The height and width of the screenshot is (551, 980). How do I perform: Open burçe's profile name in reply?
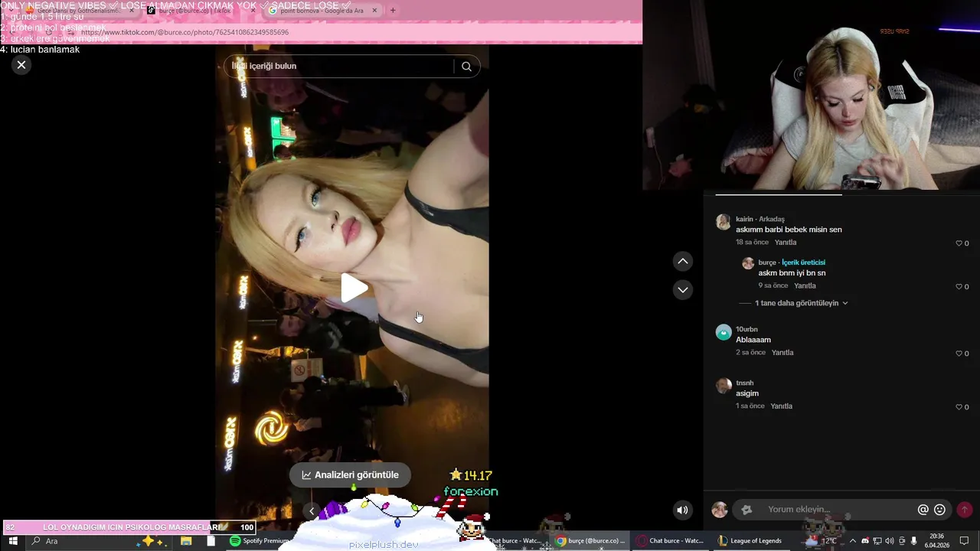pos(767,262)
